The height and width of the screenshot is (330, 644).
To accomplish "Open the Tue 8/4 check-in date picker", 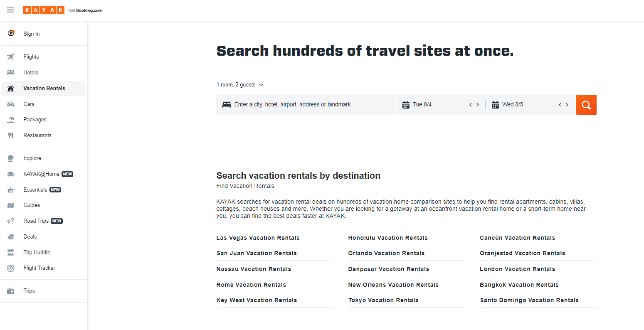I will [422, 105].
